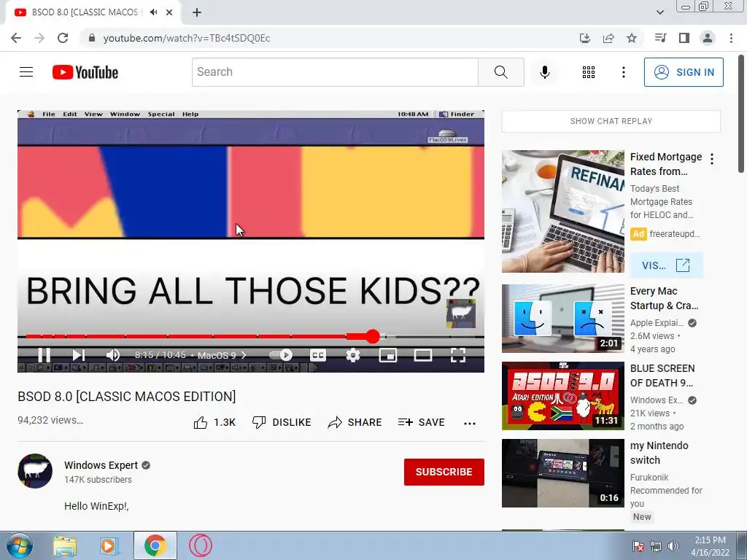Install app via address bar icon
The width and height of the screenshot is (747, 560).
[x=584, y=38]
